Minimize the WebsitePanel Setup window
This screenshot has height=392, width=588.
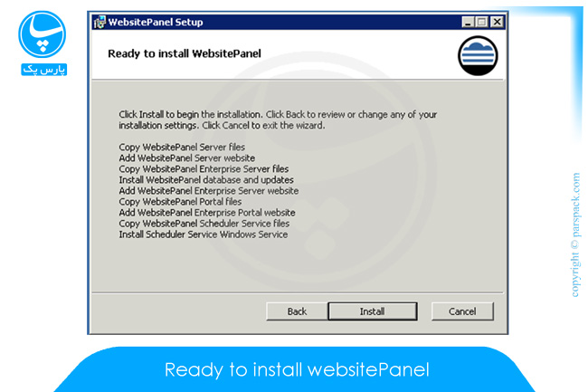tap(468, 22)
